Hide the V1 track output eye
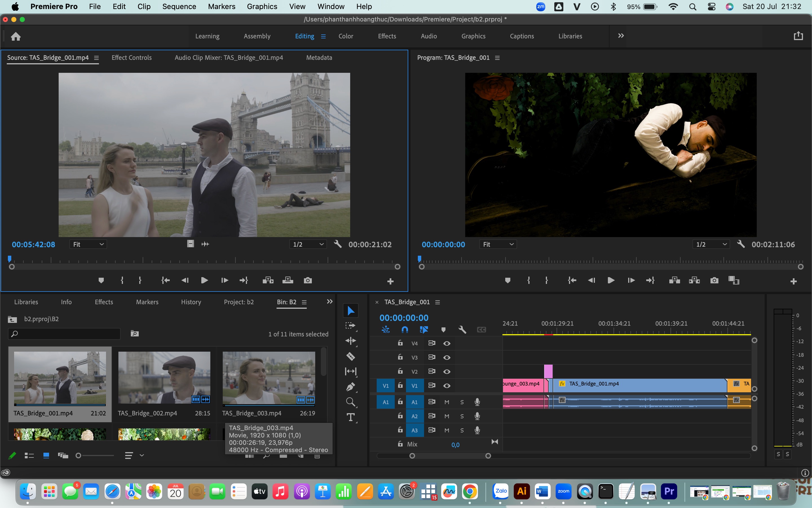 pyautogui.click(x=447, y=386)
